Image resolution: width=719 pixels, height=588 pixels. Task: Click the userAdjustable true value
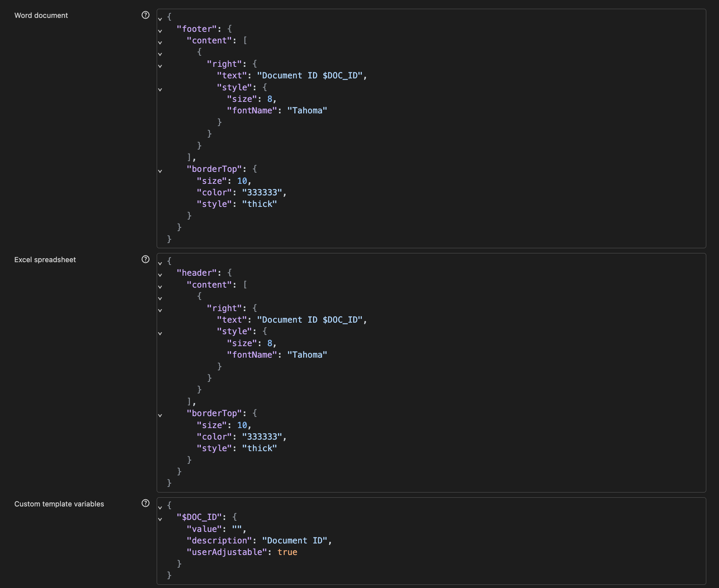pos(287,552)
